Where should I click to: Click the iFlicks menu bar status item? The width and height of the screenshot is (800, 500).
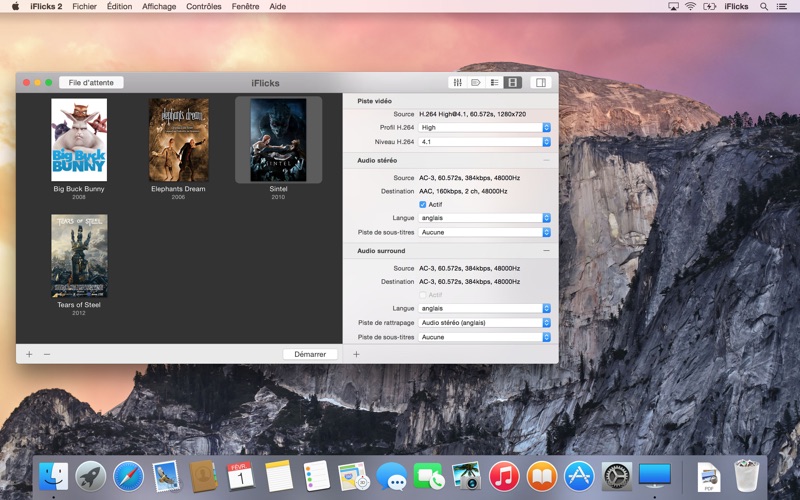(x=736, y=7)
